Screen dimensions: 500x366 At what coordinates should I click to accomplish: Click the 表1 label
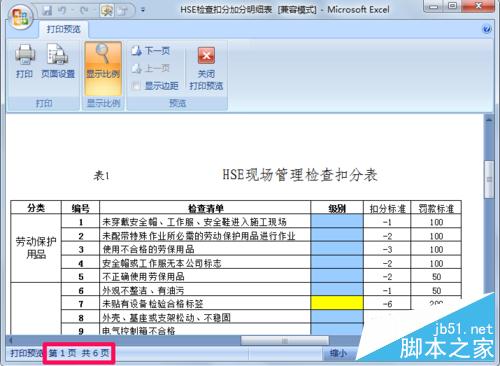point(101,175)
